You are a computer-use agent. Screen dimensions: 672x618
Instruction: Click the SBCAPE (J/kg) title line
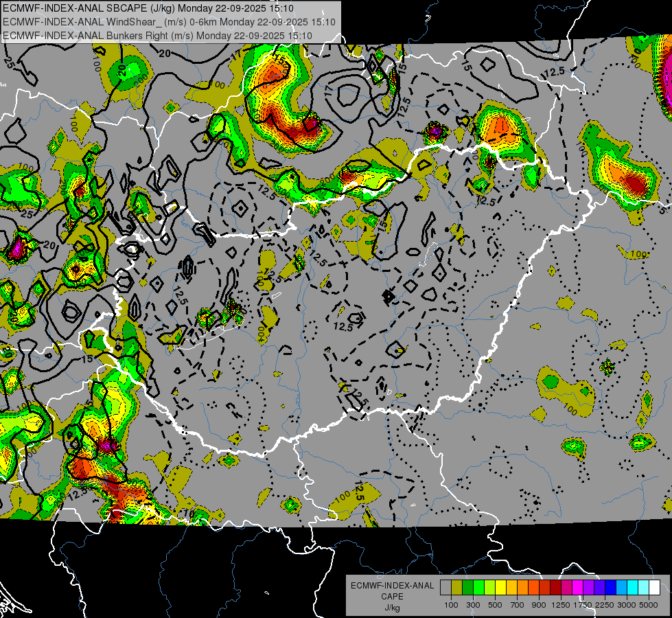tap(148, 8)
